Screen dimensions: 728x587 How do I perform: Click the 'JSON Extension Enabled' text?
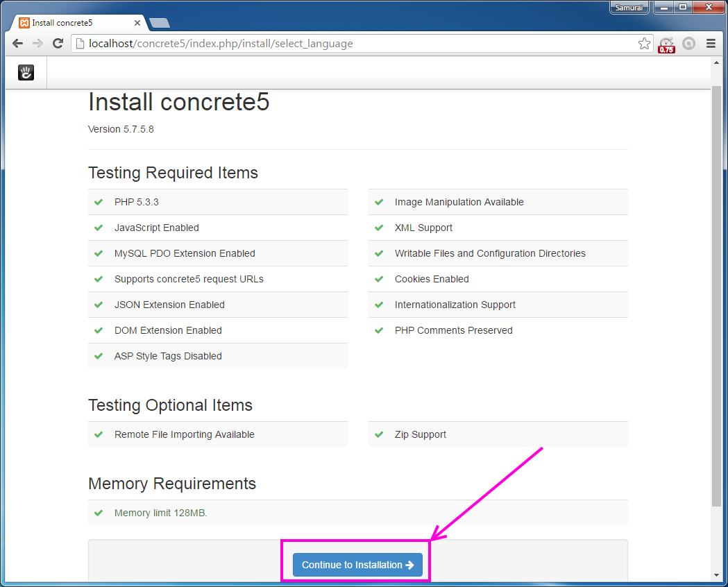coord(169,305)
